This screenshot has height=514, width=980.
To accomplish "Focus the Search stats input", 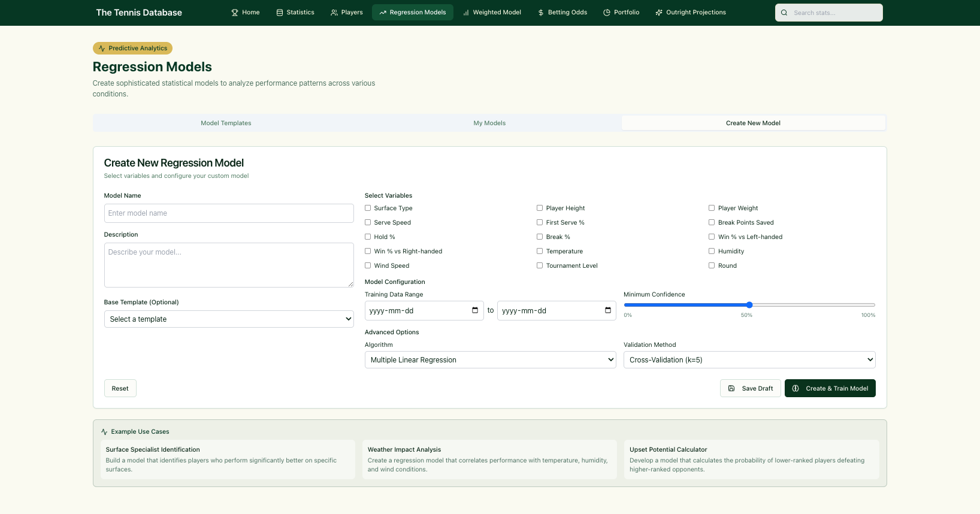I will (x=829, y=13).
